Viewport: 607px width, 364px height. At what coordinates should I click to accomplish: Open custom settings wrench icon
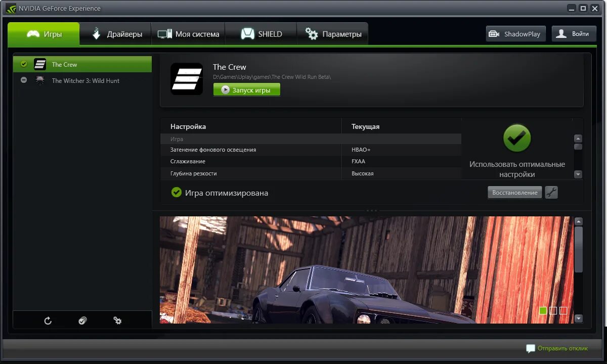tap(551, 193)
